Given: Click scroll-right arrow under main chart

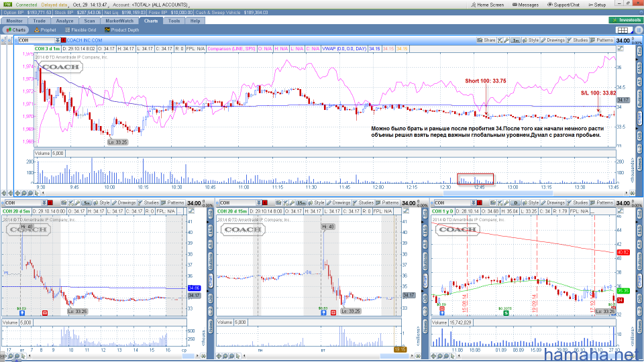Looking at the screenshot, I should [x=627, y=193].
